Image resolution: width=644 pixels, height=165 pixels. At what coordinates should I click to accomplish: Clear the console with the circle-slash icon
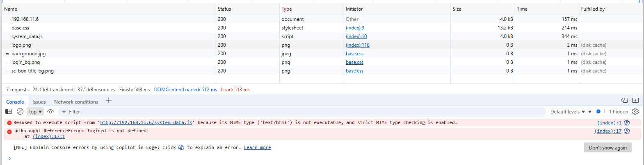[x=20, y=111]
